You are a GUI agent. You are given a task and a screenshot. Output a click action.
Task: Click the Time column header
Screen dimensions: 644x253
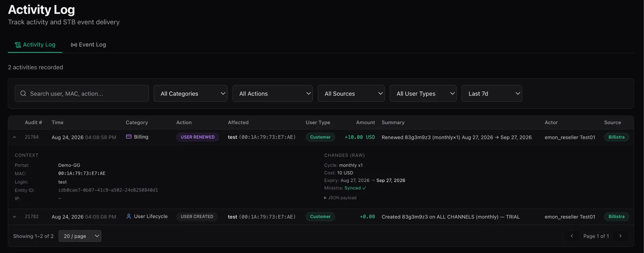(x=58, y=122)
